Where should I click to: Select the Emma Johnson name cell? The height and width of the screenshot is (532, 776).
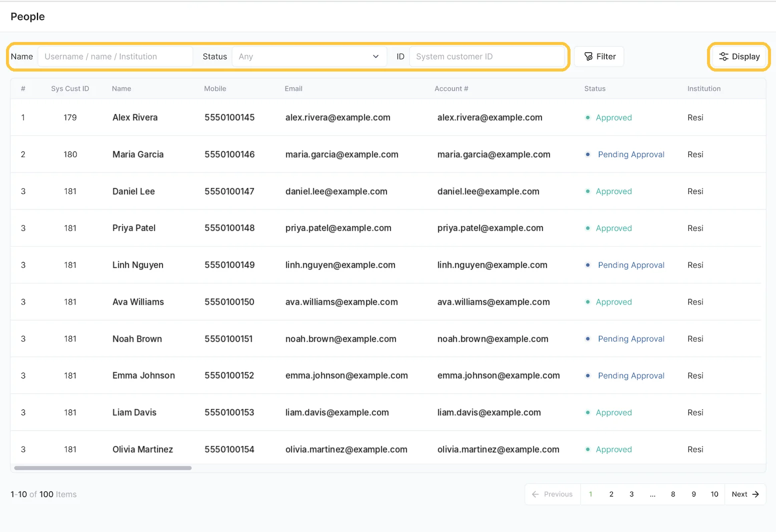point(143,375)
